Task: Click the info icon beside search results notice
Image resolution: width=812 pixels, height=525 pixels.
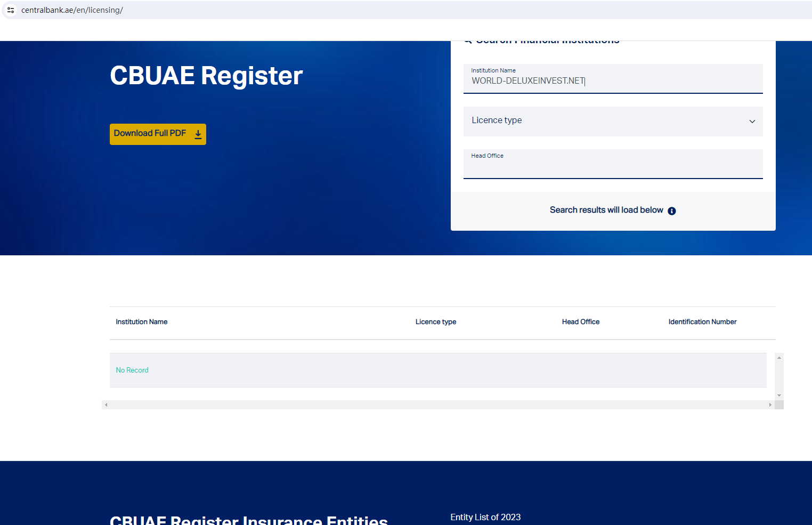Action: coord(672,211)
